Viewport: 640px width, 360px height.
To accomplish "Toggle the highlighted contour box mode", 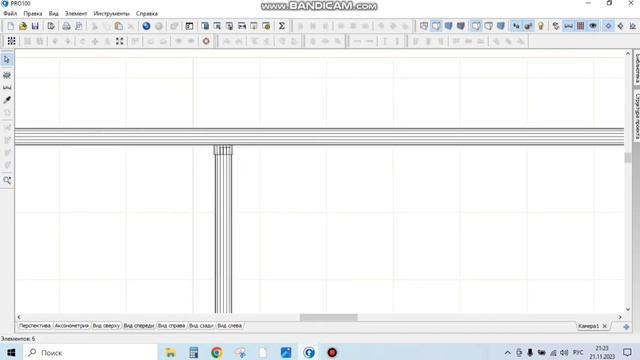I will click(x=476, y=26).
